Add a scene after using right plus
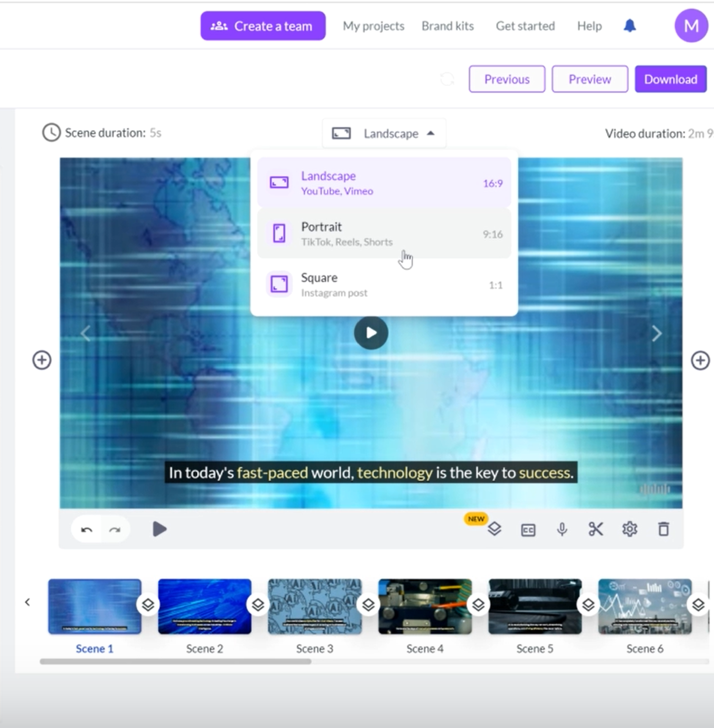 [x=700, y=360]
